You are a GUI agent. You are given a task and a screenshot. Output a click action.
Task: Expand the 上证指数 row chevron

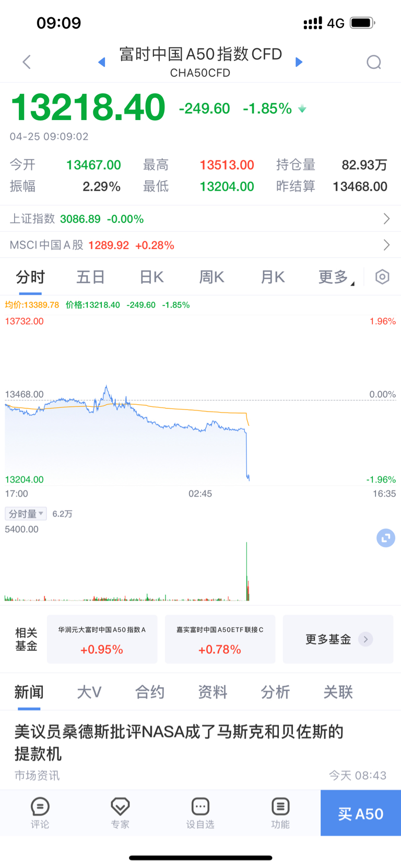(386, 219)
